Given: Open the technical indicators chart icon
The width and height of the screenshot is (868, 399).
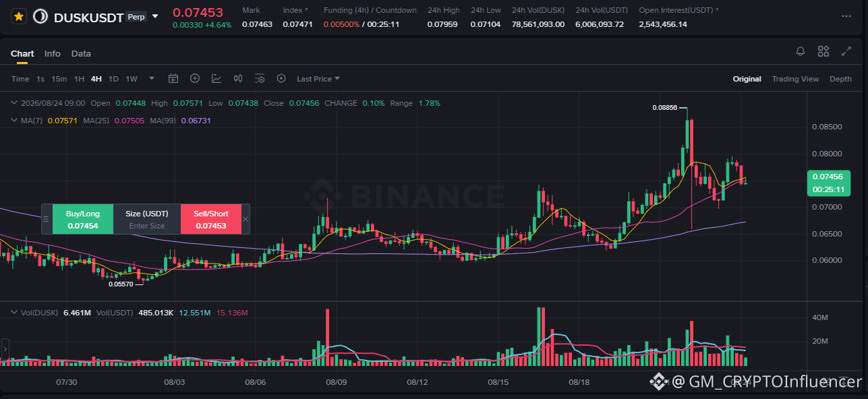Looking at the screenshot, I should point(216,78).
